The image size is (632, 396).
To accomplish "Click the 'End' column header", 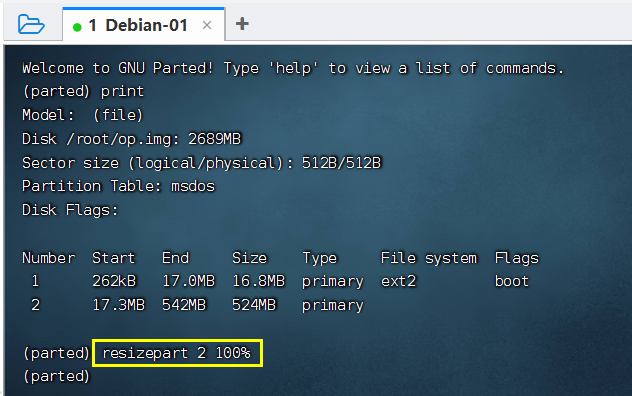I will [175, 258].
